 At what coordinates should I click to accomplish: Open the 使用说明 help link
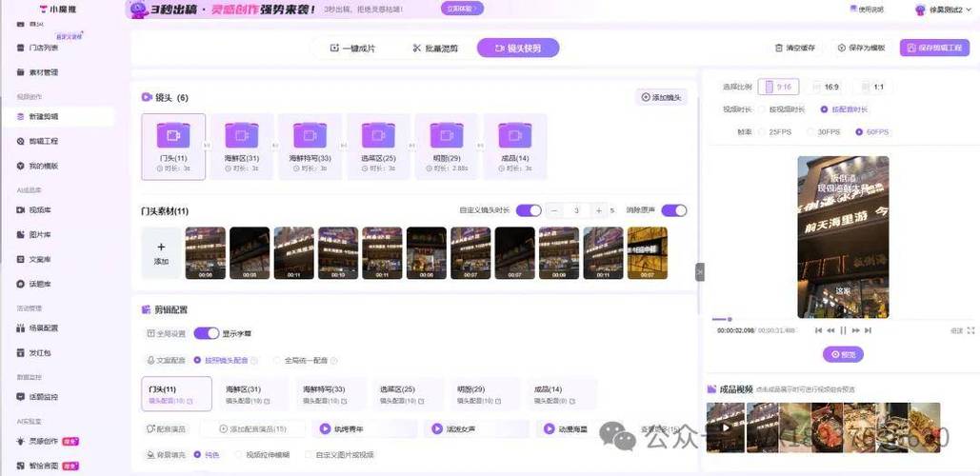(867, 10)
